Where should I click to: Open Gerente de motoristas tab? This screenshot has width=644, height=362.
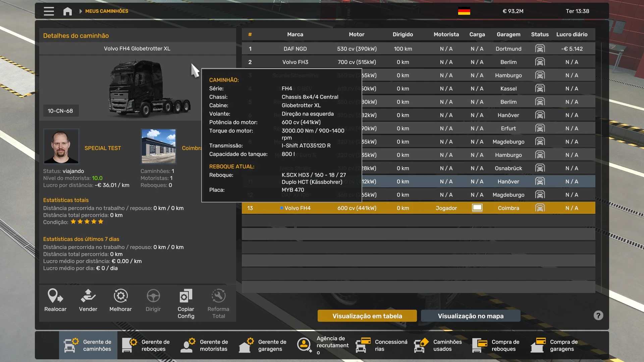(205, 345)
